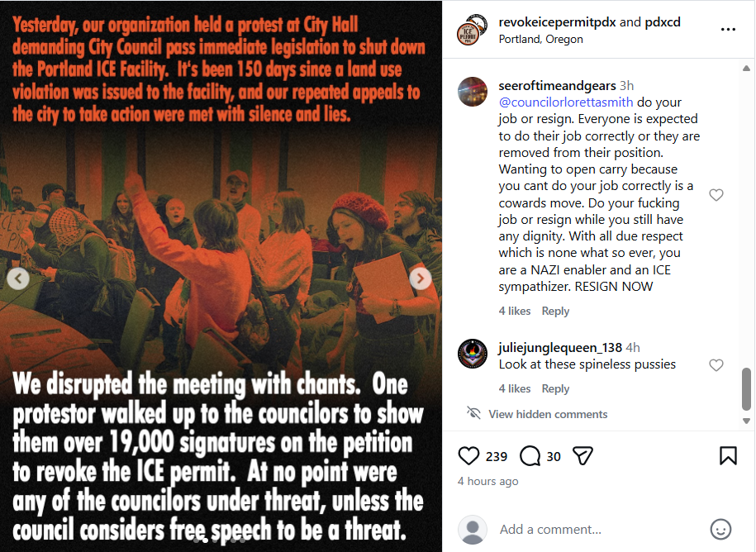
Task: Like juliejunglequeen_138 comment heart
Action: [x=716, y=365]
